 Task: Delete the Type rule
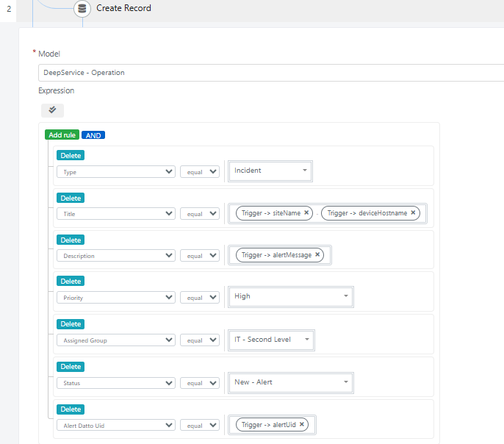point(71,156)
